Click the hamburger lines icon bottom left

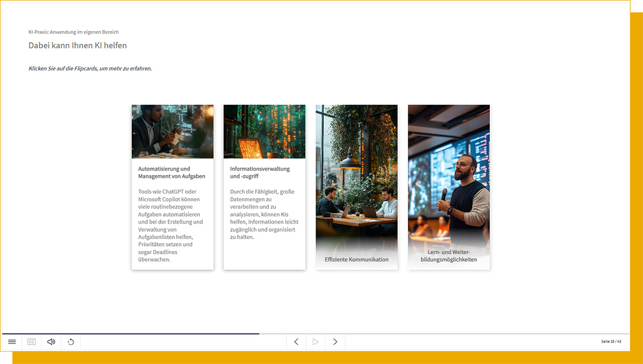pyautogui.click(x=12, y=342)
